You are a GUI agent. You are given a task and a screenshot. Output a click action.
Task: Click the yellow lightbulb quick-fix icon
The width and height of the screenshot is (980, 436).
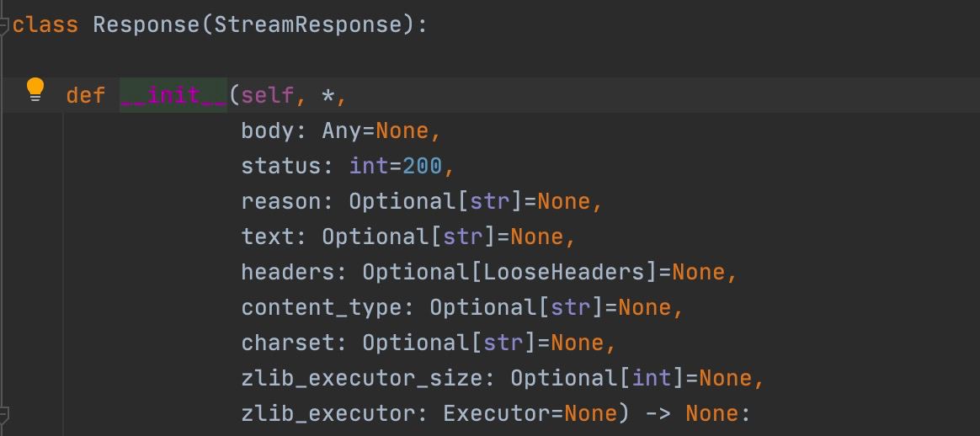click(35, 89)
